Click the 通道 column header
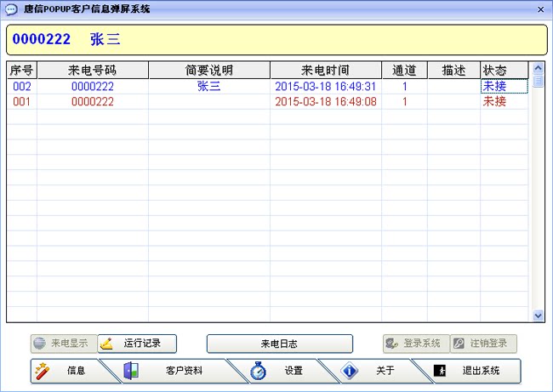Viewport: 553px width, 392px height. pyautogui.click(x=404, y=70)
